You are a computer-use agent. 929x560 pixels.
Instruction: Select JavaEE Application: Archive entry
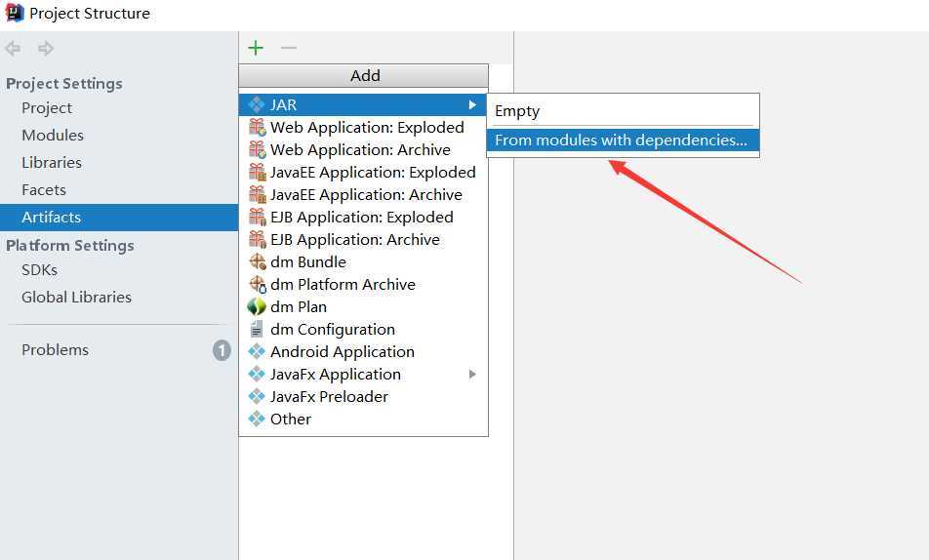coord(363,195)
